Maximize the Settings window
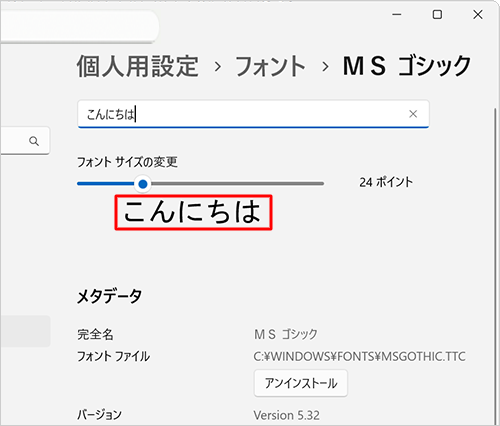The image size is (500, 426). click(x=437, y=15)
